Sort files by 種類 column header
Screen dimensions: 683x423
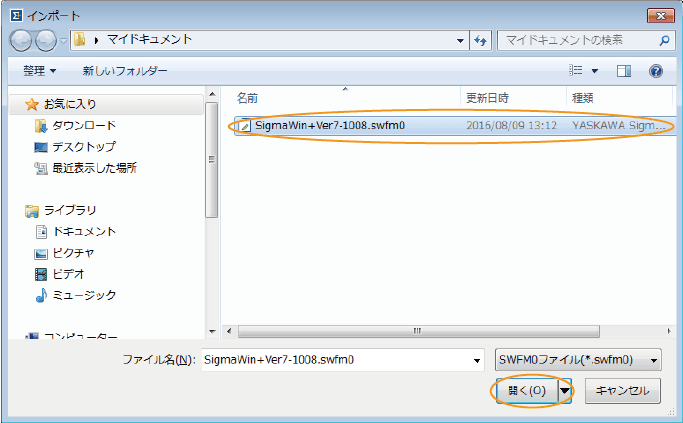582,98
